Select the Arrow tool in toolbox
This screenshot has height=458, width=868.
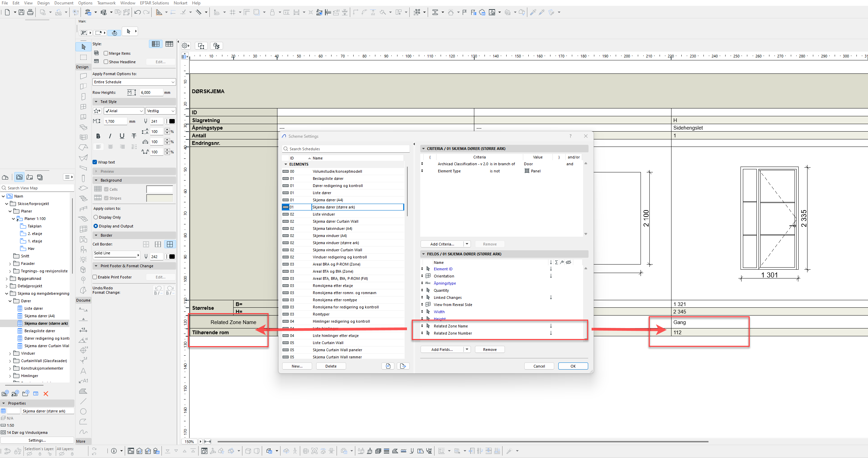pyautogui.click(x=83, y=47)
